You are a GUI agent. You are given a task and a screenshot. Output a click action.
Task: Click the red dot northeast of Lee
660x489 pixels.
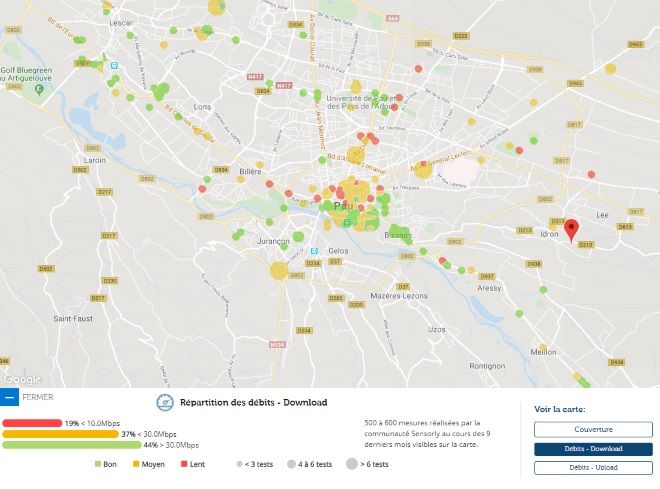(591, 174)
